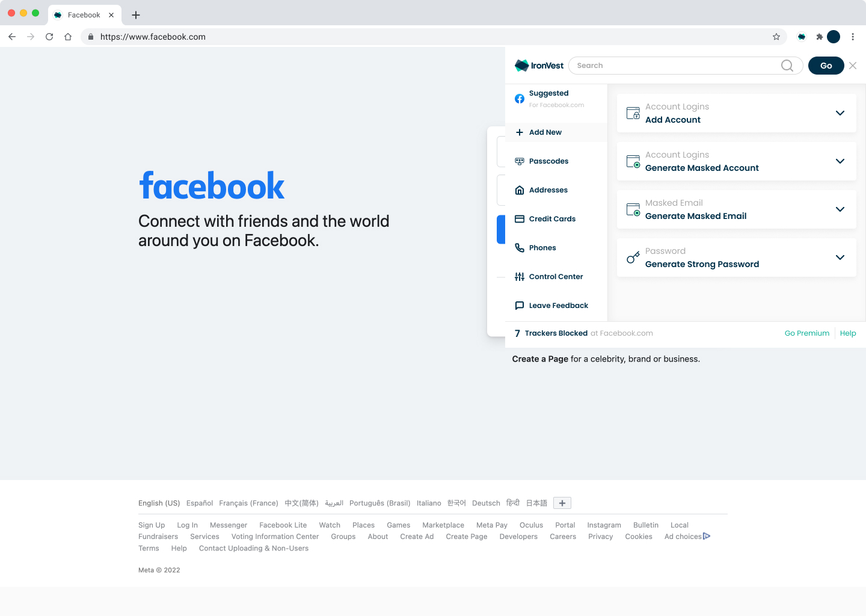
Task: Click Generate Masked Account text
Action: pos(702,168)
